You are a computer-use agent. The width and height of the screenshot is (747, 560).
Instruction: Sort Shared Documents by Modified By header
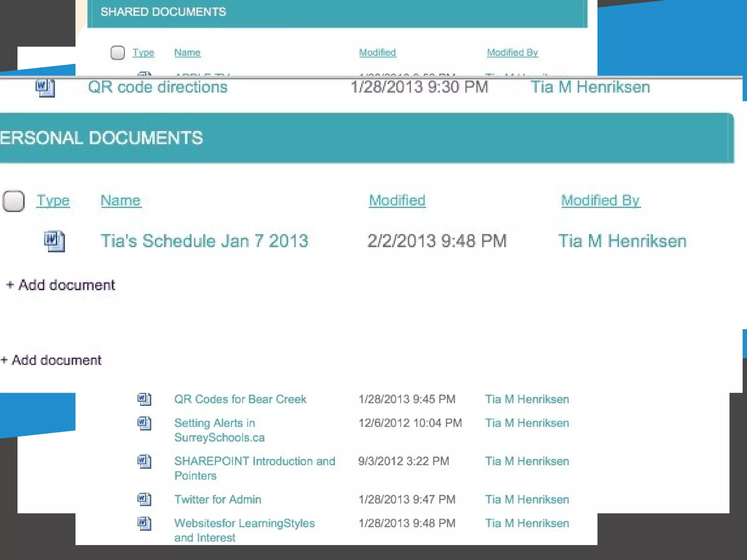[512, 52]
